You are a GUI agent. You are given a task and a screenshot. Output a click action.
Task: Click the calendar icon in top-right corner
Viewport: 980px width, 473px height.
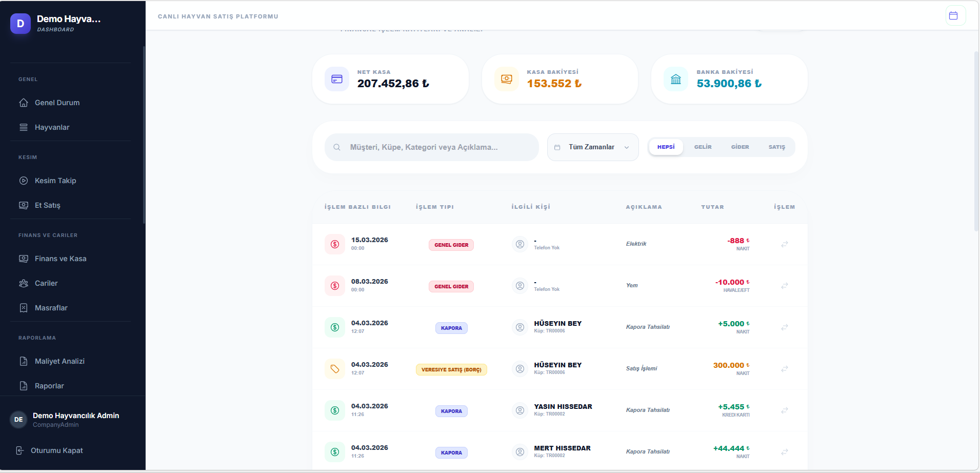955,16
